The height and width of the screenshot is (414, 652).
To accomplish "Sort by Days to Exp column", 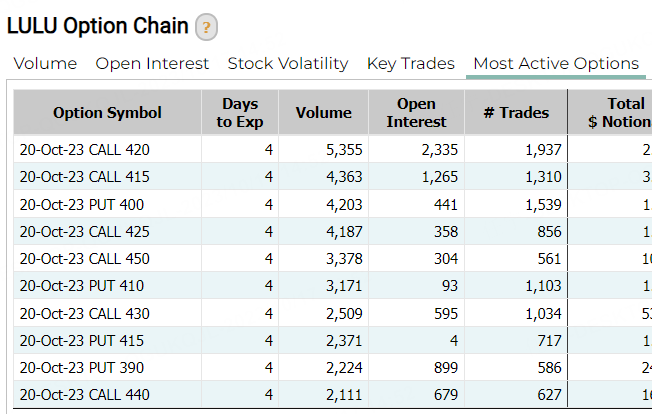I will (x=238, y=113).
